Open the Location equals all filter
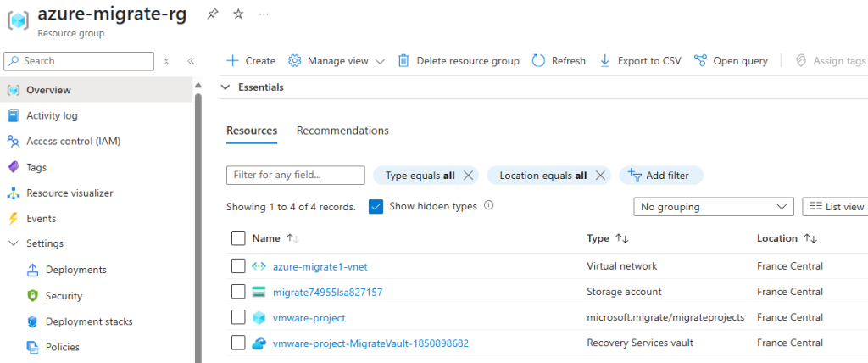Image resolution: width=868 pixels, height=363 pixels. coord(543,176)
